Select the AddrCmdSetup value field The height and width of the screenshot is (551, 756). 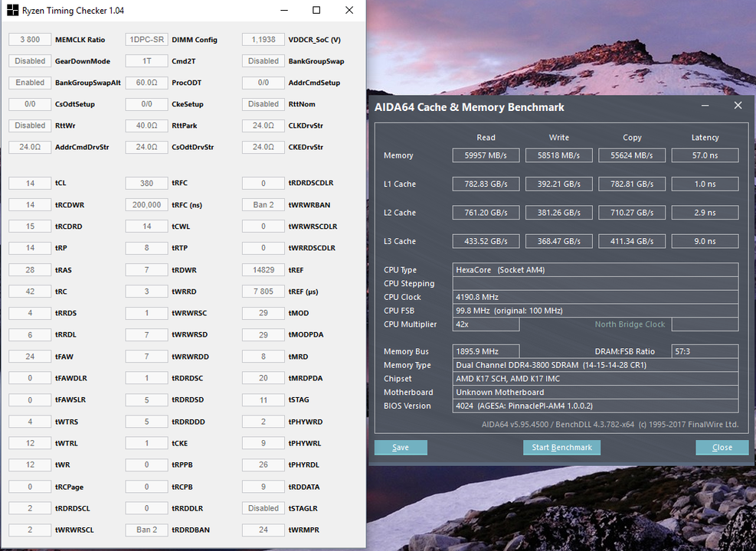[263, 83]
